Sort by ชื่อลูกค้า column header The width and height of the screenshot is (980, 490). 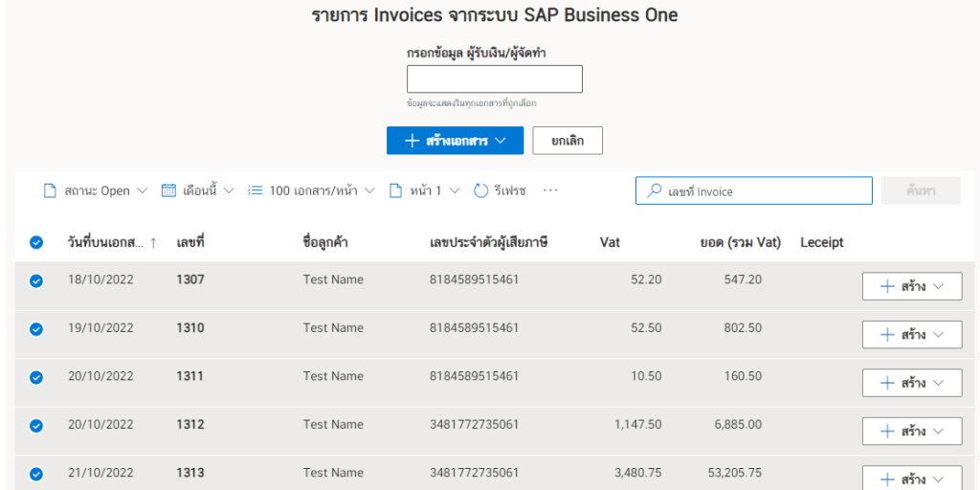(325, 242)
